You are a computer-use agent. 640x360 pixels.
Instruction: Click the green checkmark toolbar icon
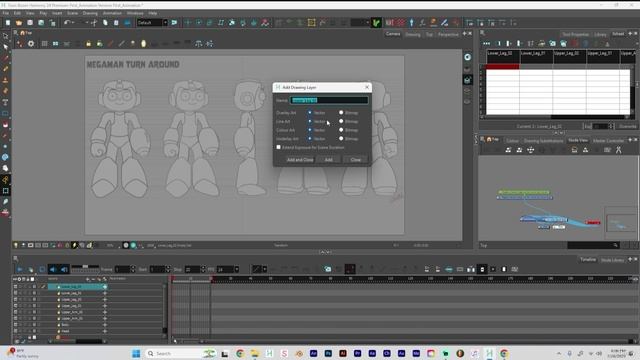376,23
